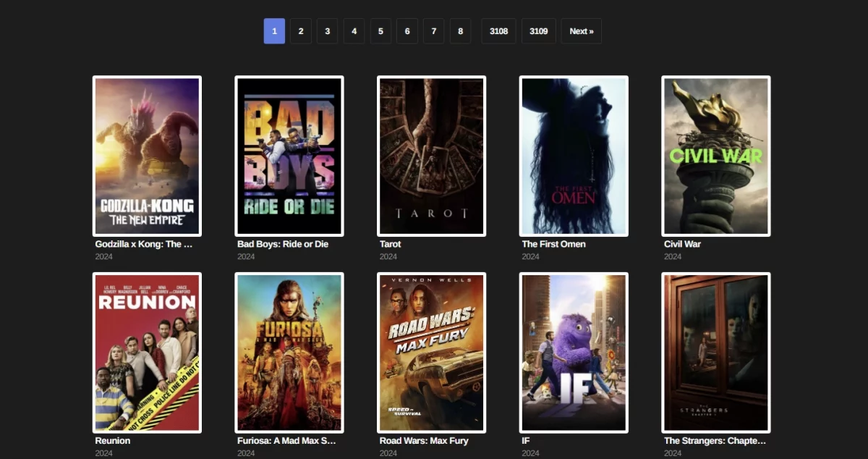Open the IF movie poster

click(574, 352)
